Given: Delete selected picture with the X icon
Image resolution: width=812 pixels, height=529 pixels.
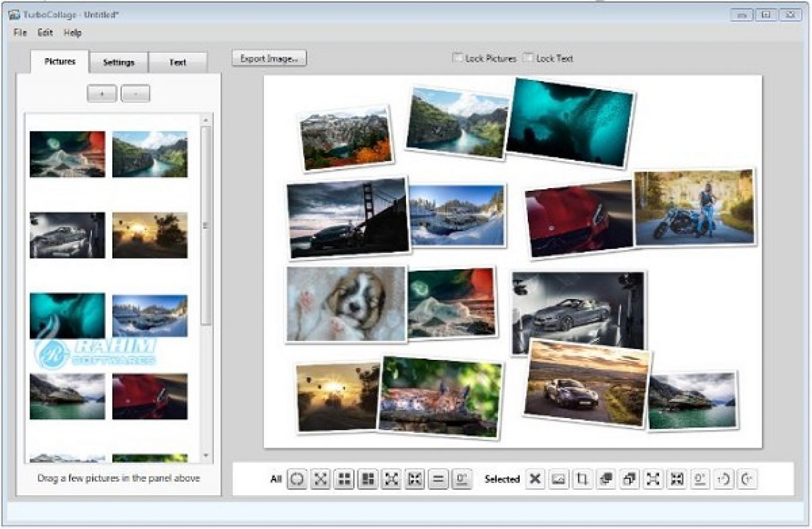Looking at the screenshot, I should [x=535, y=479].
